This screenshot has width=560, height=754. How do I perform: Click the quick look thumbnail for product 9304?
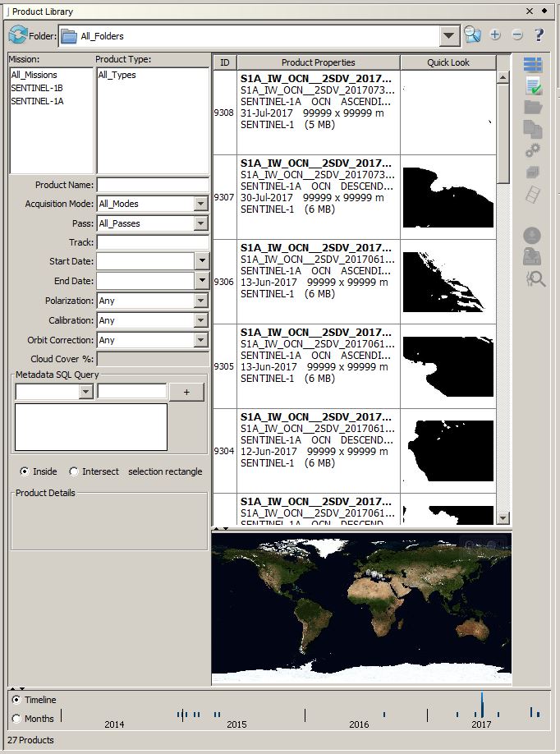pyautogui.click(x=448, y=451)
